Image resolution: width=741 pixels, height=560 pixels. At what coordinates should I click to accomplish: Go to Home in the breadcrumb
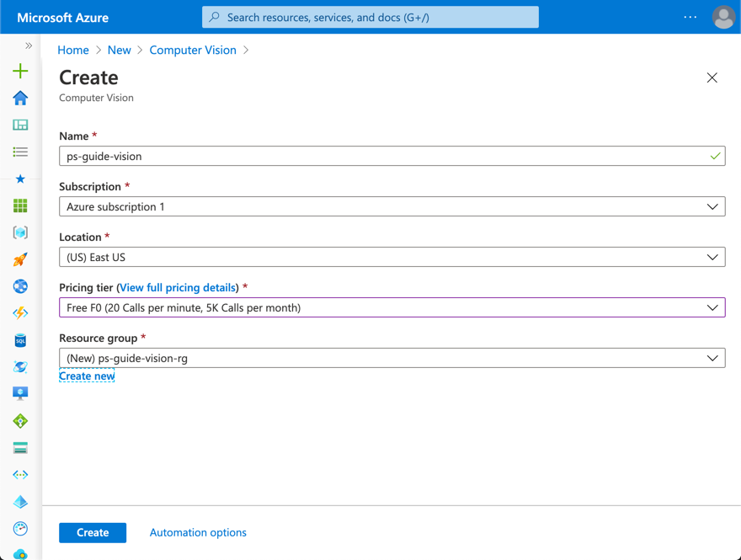point(73,51)
